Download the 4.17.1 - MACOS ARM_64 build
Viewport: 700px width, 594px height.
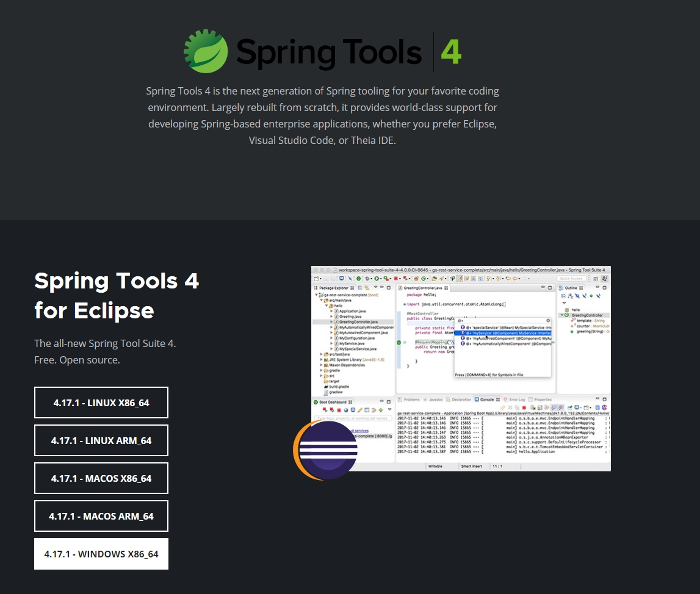pyautogui.click(x=101, y=517)
